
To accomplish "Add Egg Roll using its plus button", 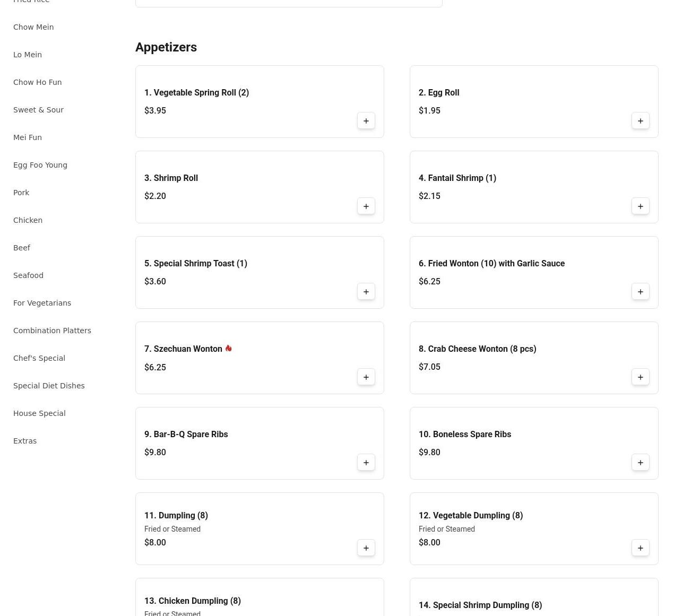I will [641, 121].
